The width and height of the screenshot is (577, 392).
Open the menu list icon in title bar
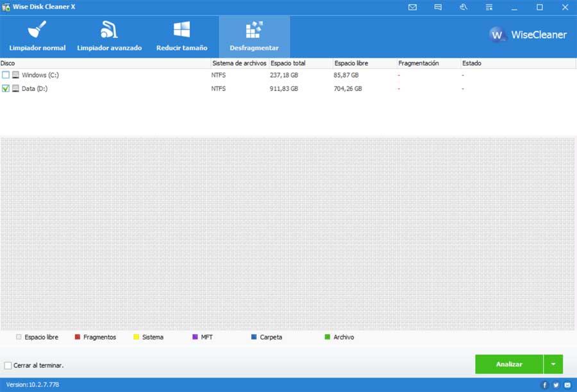[489, 7]
